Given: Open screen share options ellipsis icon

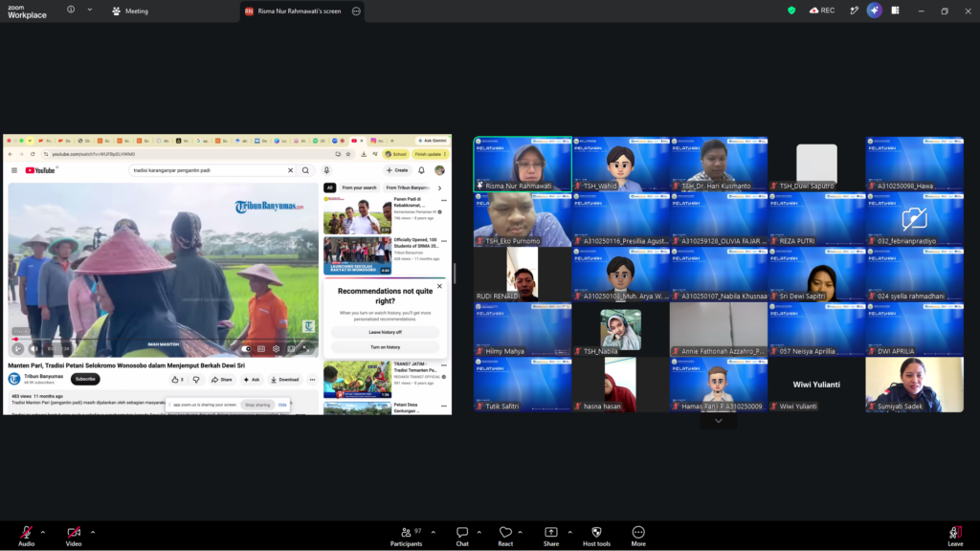Looking at the screenshot, I should click(x=356, y=11).
